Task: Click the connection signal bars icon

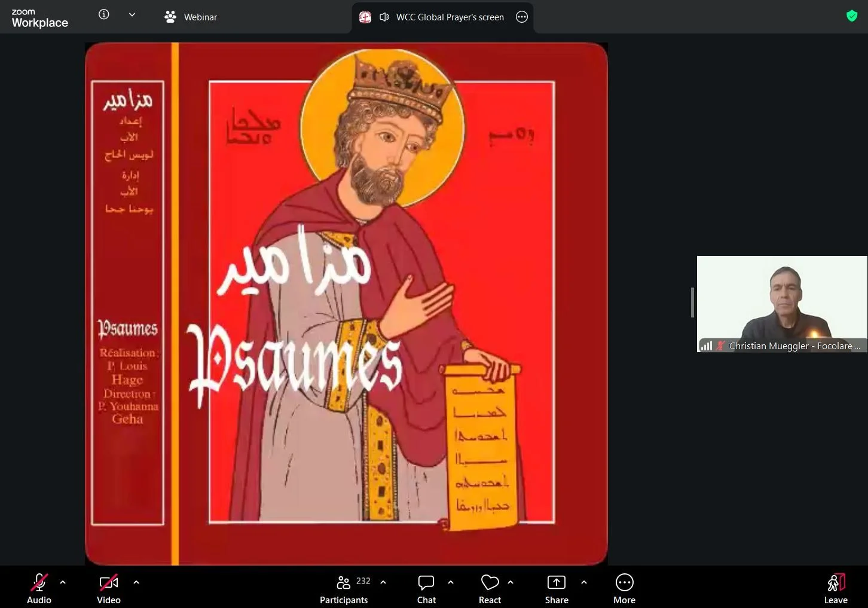Action: click(x=707, y=346)
